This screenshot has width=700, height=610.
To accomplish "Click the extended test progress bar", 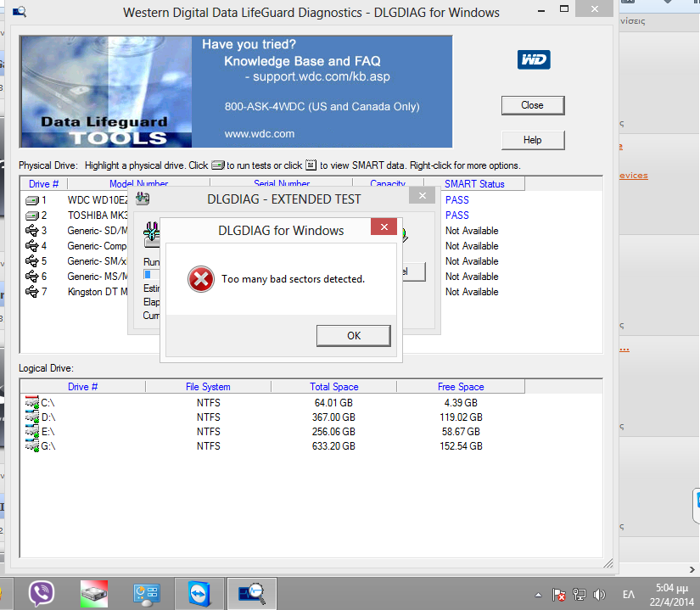I will click(x=151, y=274).
